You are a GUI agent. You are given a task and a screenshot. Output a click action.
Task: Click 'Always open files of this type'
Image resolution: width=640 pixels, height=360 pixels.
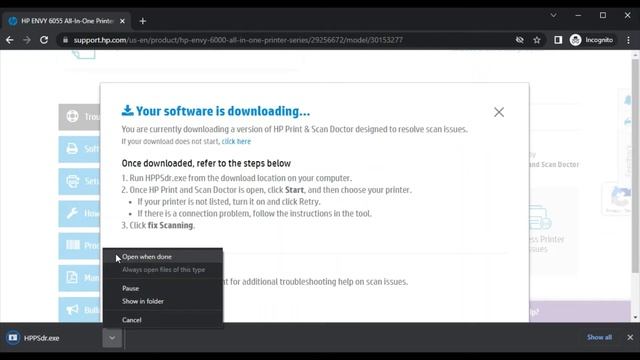162,270
